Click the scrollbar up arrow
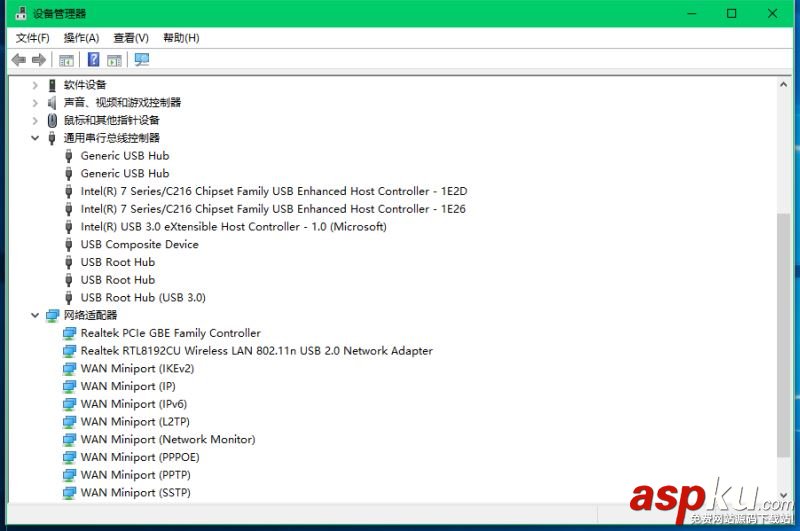Viewport: 800px width, 531px height. 784,85
